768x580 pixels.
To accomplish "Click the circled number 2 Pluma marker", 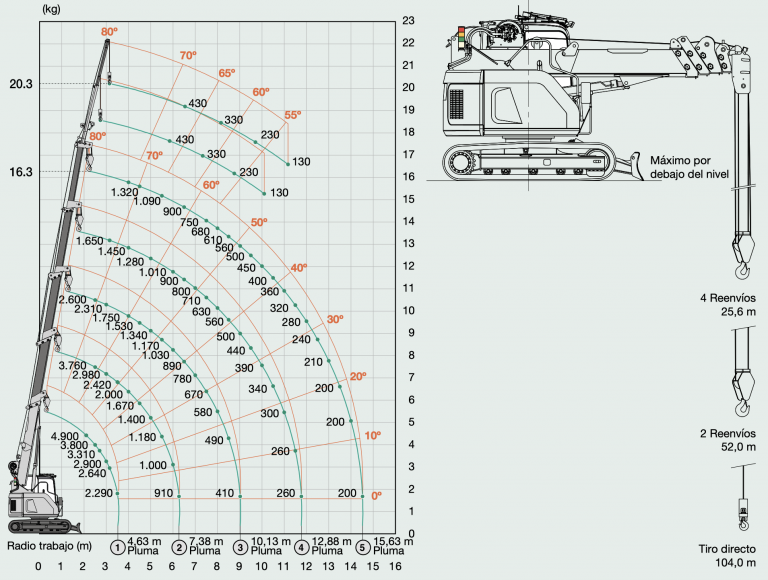I will point(179,547).
